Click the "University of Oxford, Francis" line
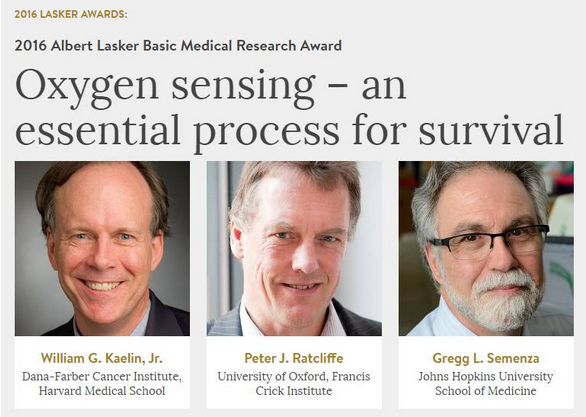Image resolution: width=586 pixels, height=417 pixels. pos(294,376)
